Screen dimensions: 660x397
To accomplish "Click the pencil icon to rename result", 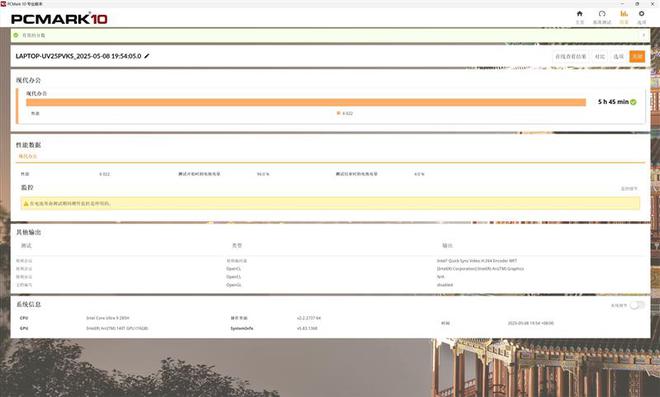I will click(147, 56).
